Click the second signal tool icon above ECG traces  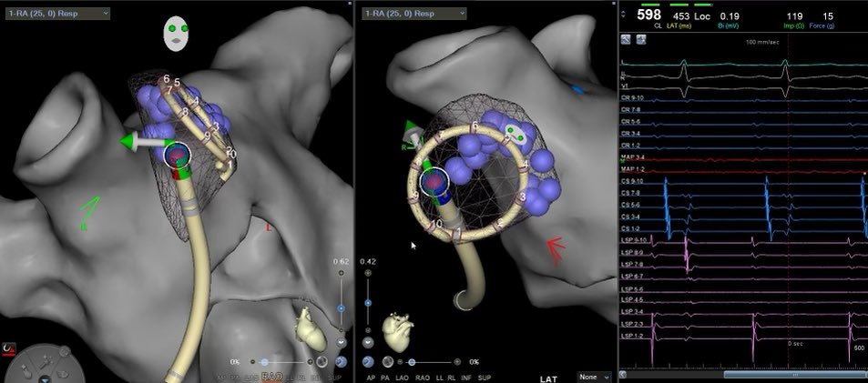[641, 40]
